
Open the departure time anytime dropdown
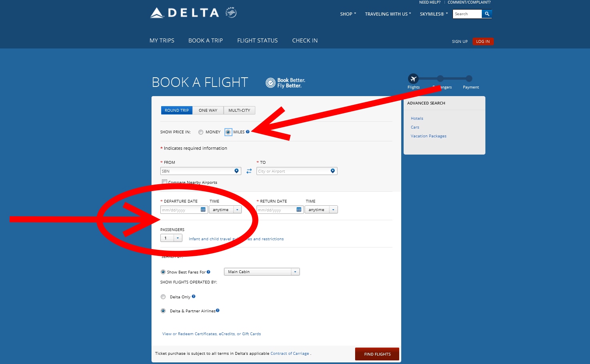pos(237,209)
